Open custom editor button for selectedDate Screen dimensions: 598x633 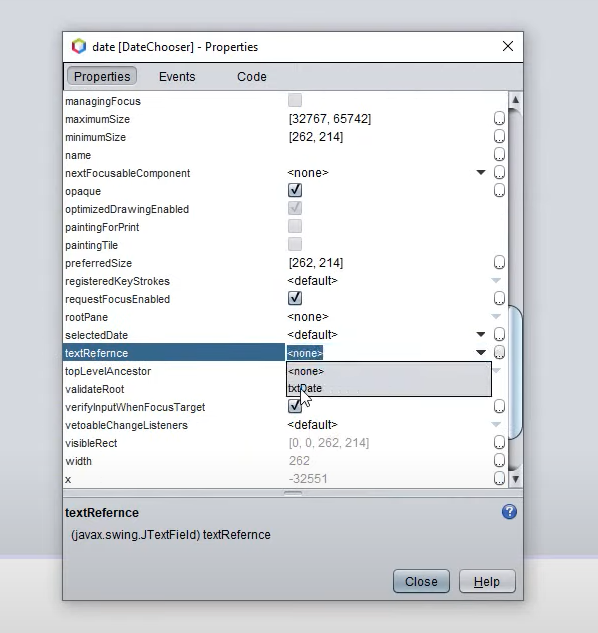[x=499, y=335]
